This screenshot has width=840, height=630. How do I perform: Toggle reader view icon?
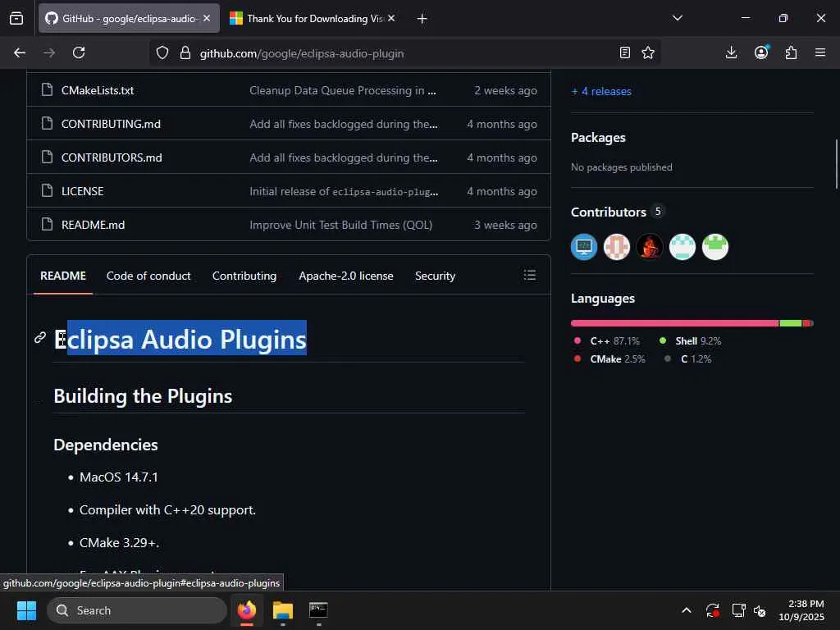click(x=624, y=52)
